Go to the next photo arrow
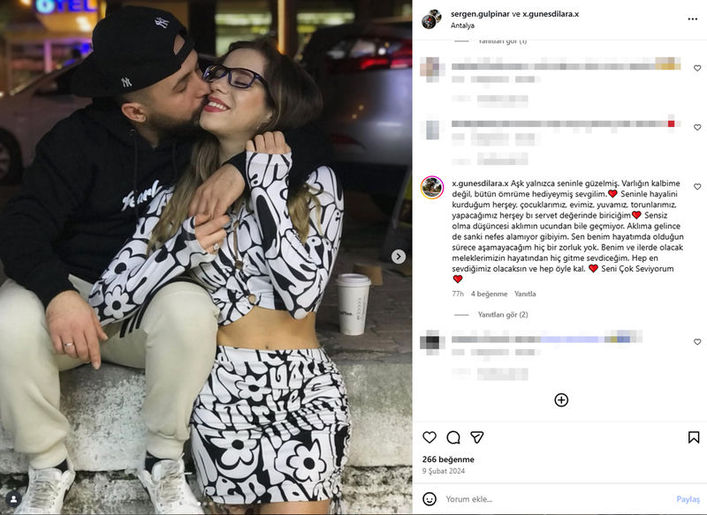Screen dimensions: 707x515 [x=398, y=257]
